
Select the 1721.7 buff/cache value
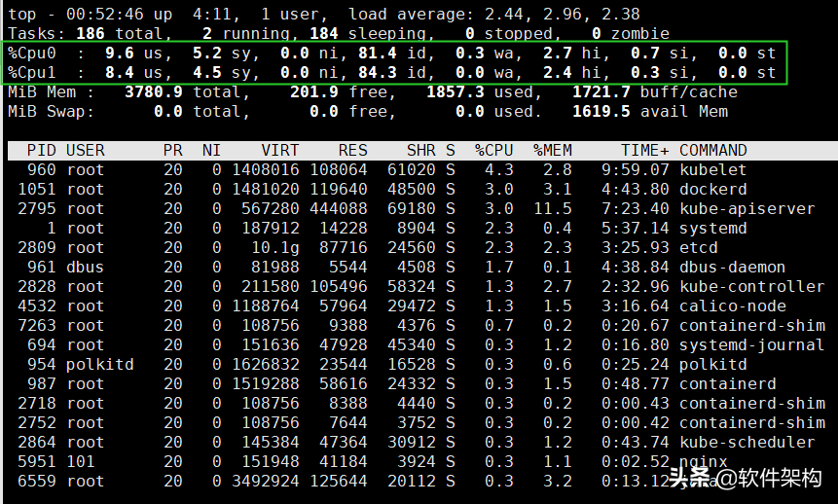(601, 91)
